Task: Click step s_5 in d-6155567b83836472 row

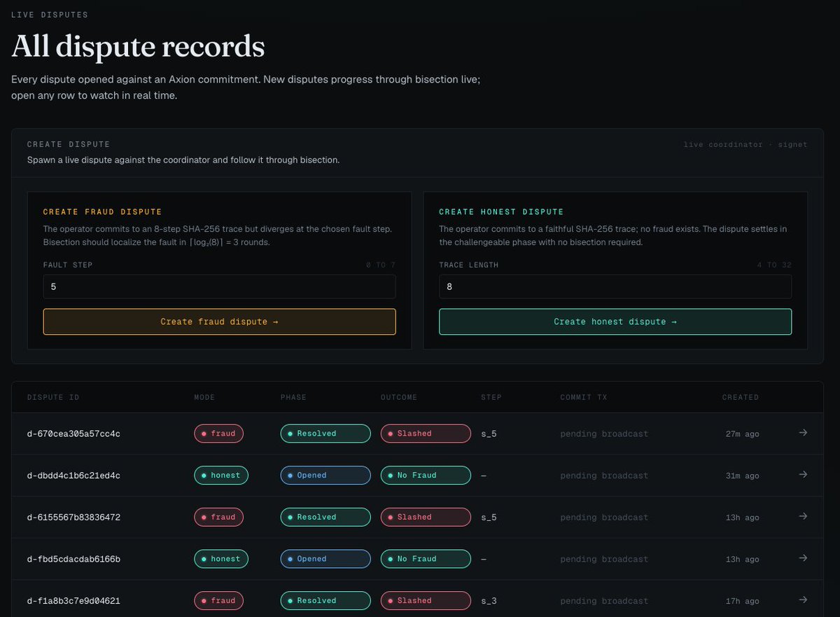Action: click(489, 518)
